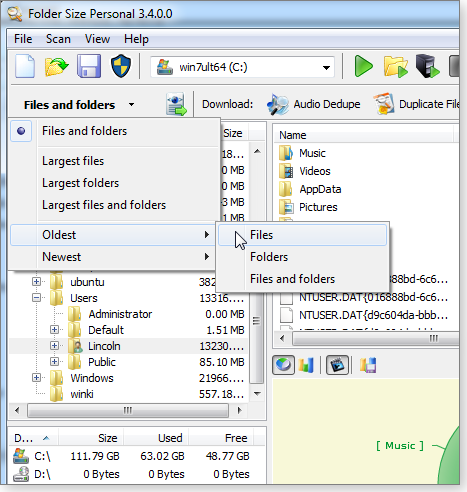
Task: Click the New blank page toolbar icon
Action: pos(25,66)
